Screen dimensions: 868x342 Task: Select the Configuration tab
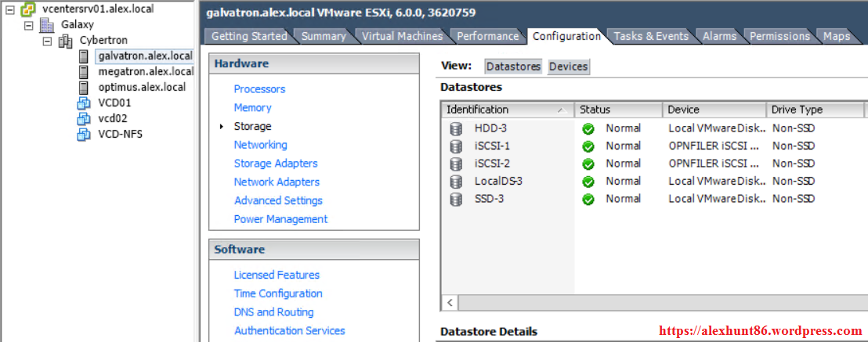[x=566, y=37]
